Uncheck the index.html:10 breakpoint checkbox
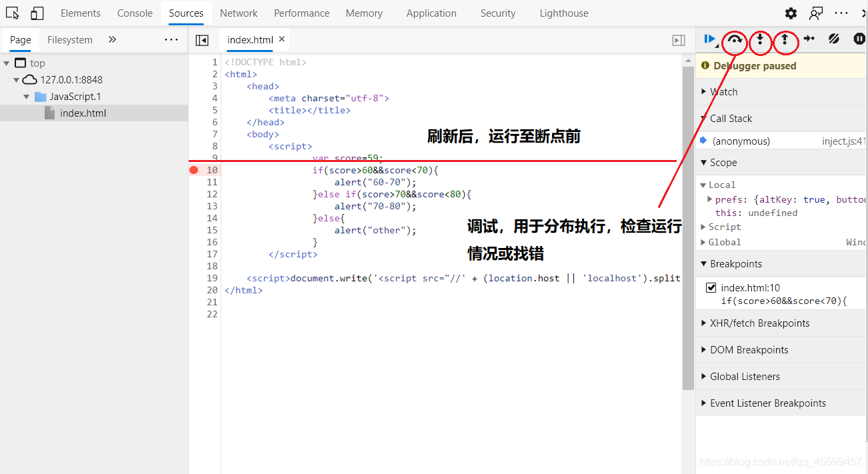This screenshot has width=868, height=474. coord(711,288)
